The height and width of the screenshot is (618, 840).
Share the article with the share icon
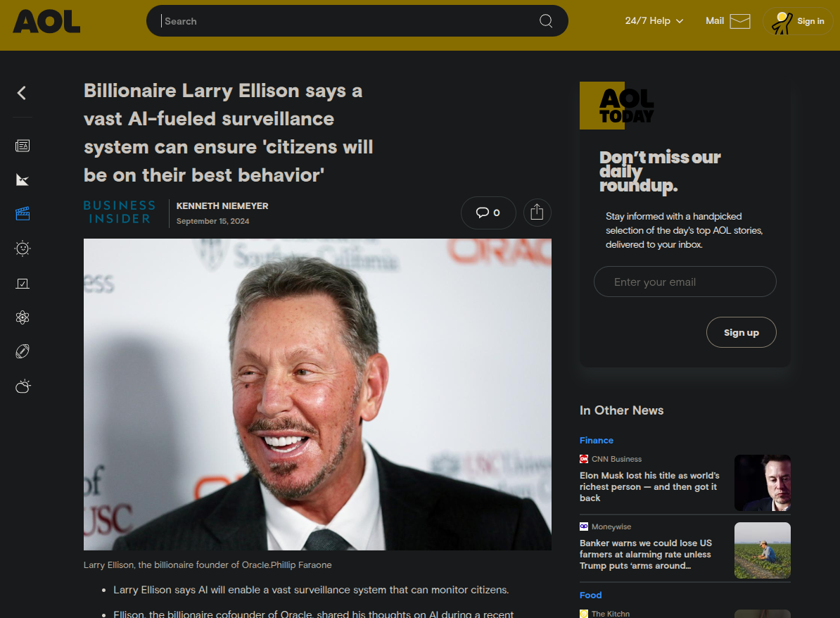point(537,213)
